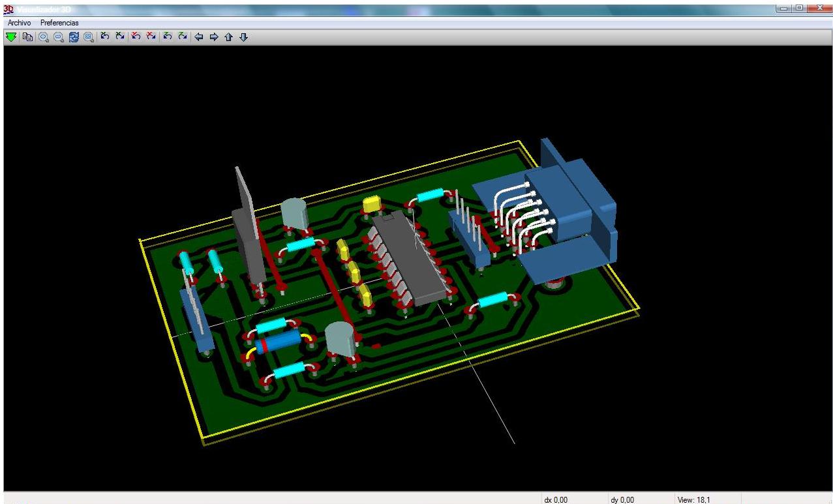Viewport: 833px width, 504px height.
Task: Fit the board to the window
Action: click(89, 37)
